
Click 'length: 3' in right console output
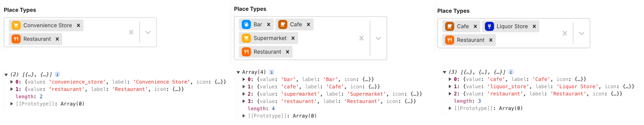tap(467, 101)
